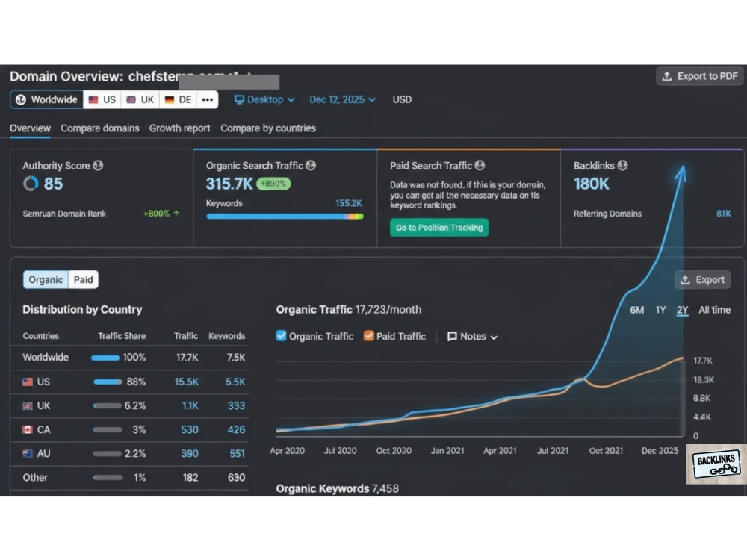Click the AU flag in country table
The image size is (747, 560).
tap(28, 454)
